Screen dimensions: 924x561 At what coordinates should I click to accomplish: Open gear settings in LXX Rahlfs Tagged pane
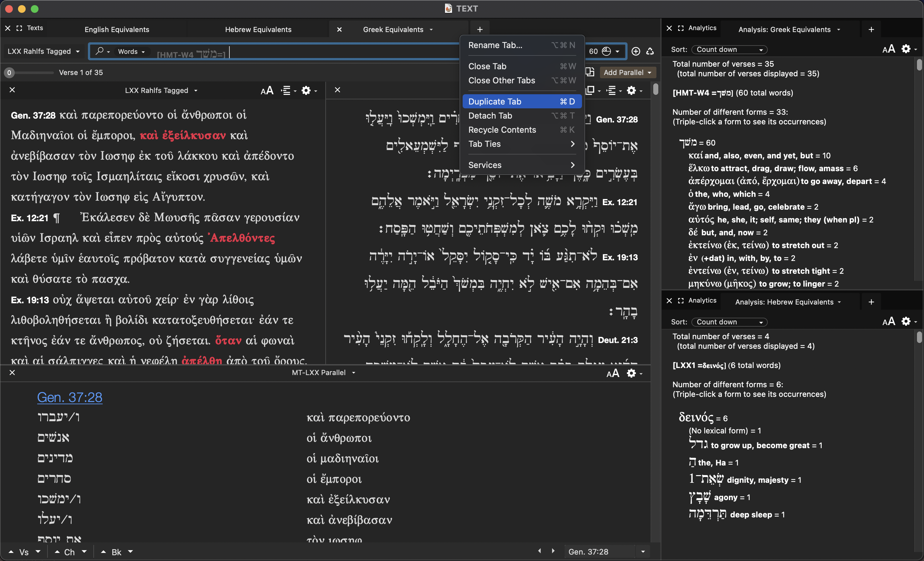point(306,90)
